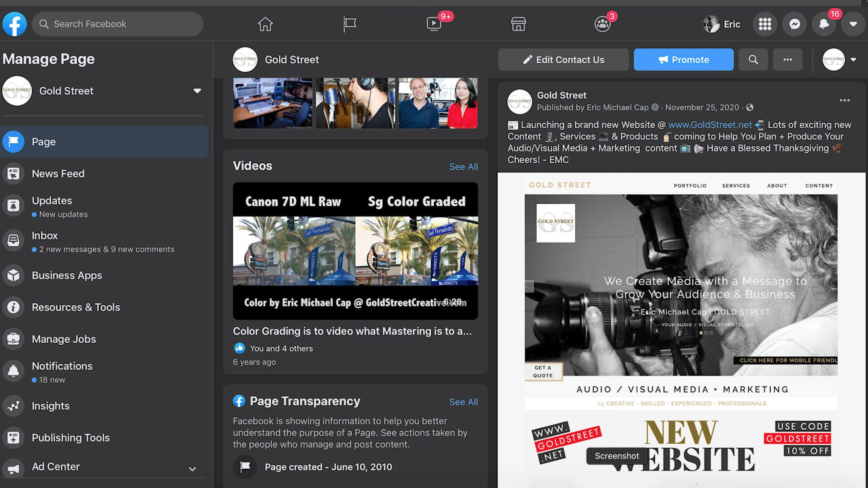Click Gold Street page avatar in header
This screenshot has height=488, width=868.
pyautogui.click(x=245, y=59)
